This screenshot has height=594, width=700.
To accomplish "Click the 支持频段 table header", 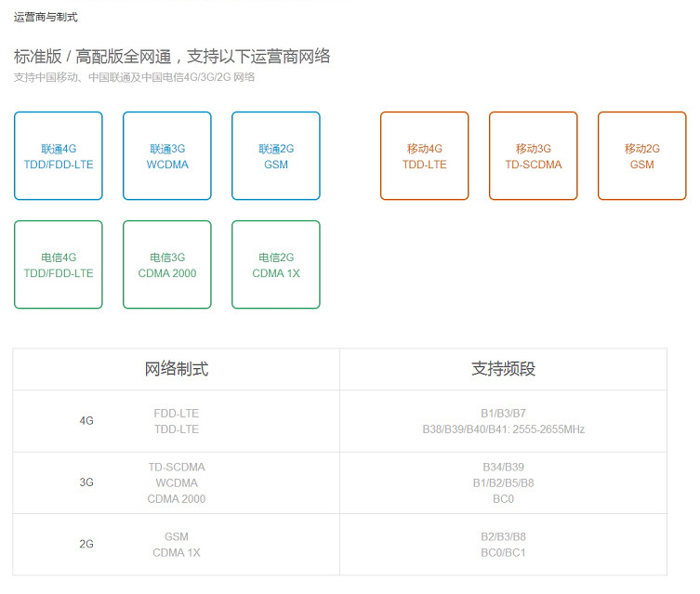I will 503,369.
